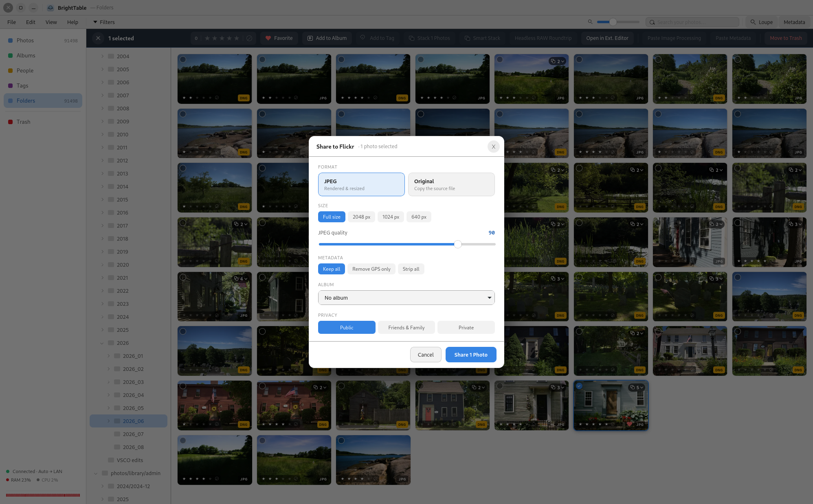This screenshot has width=813, height=504.
Task: Open the Edit menu
Action: click(x=31, y=22)
